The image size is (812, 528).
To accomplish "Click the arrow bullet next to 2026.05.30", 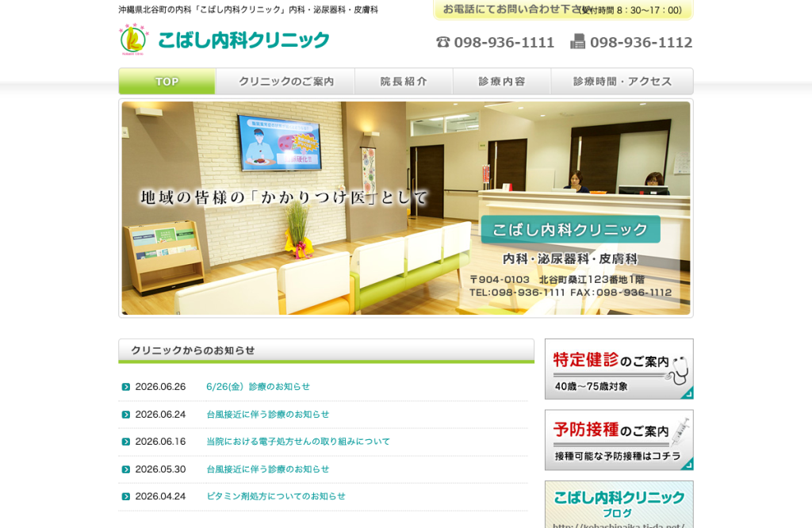I will click(x=126, y=469).
